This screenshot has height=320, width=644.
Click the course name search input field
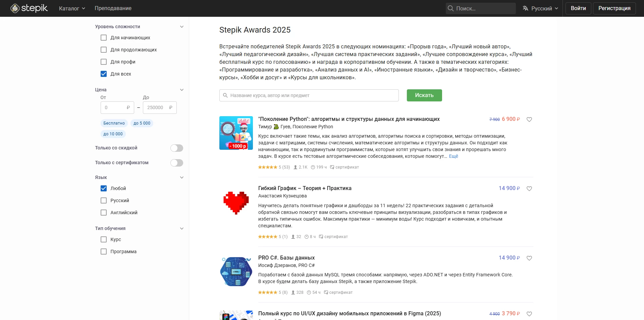(x=312, y=95)
